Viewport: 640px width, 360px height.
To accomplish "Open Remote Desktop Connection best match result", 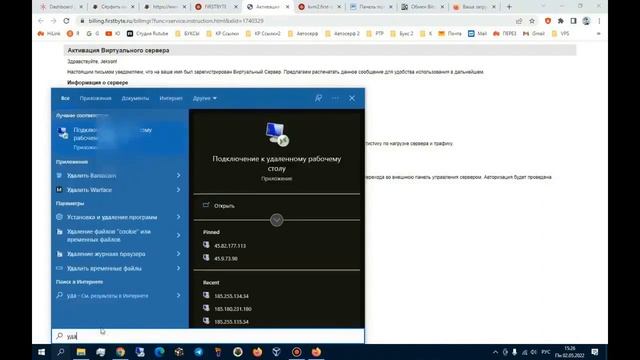I will pyautogui.click(x=120, y=138).
